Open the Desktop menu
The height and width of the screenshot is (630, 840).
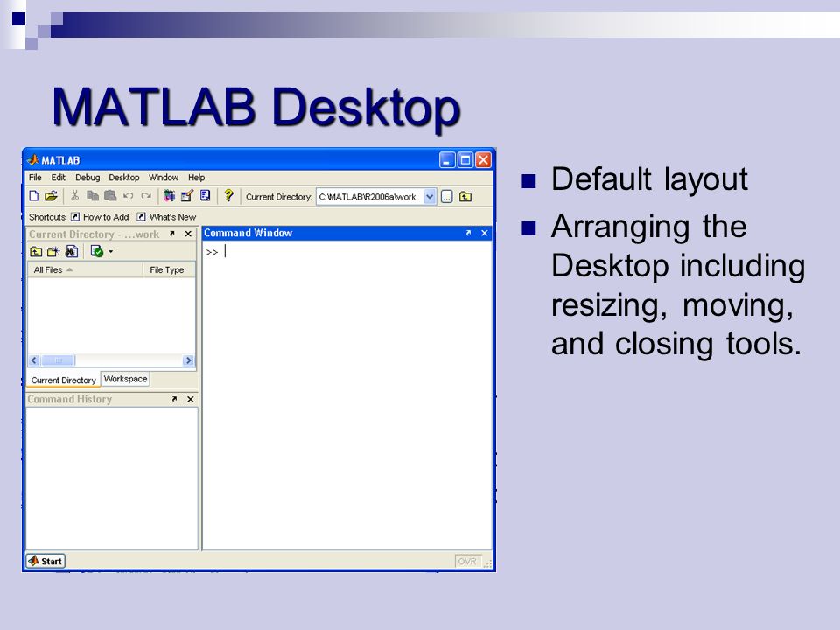pos(123,178)
